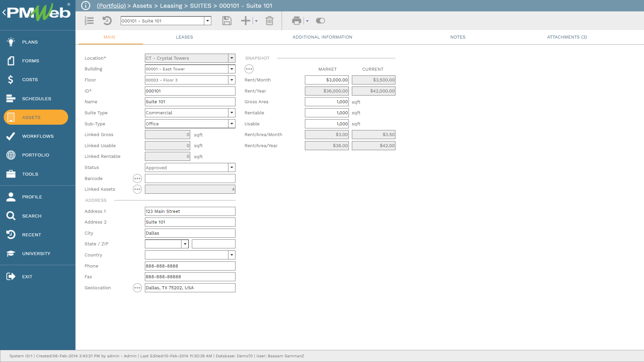Click the Market Rent/Month input field
The height and width of the screenshot is (362, 644).
(327, 80)
